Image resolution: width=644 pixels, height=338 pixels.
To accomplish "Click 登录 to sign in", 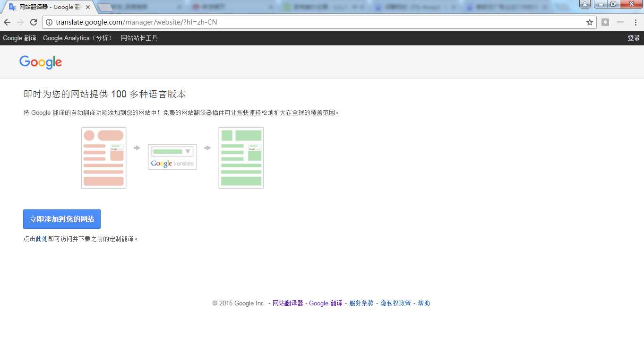I will pyautogui.click(x=634, y=38).
